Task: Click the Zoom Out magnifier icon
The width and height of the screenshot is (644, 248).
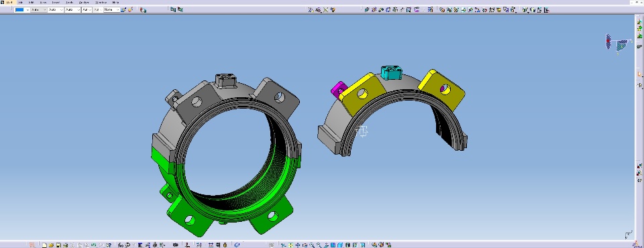Action: click(x=319, y=245)
